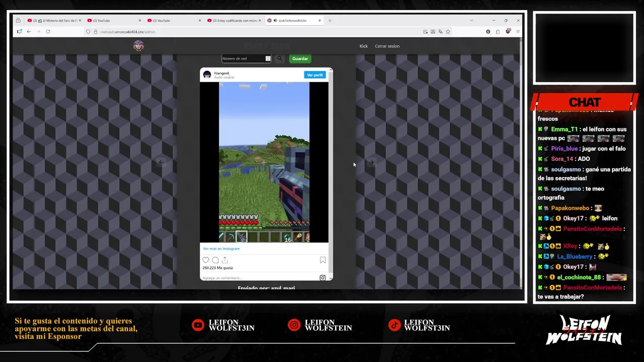Open the list all tabs dropdown
The width and height of the screenshot is (644, 362).
pos(471,21)
